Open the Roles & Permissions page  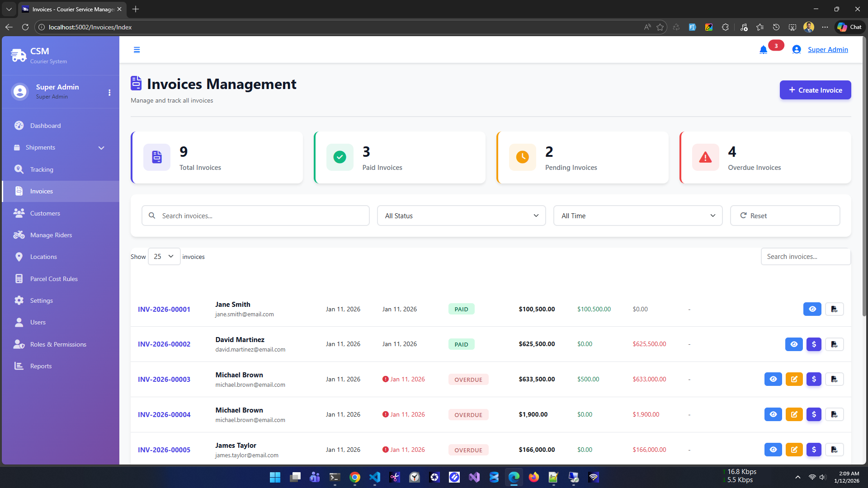coord(58,344)
